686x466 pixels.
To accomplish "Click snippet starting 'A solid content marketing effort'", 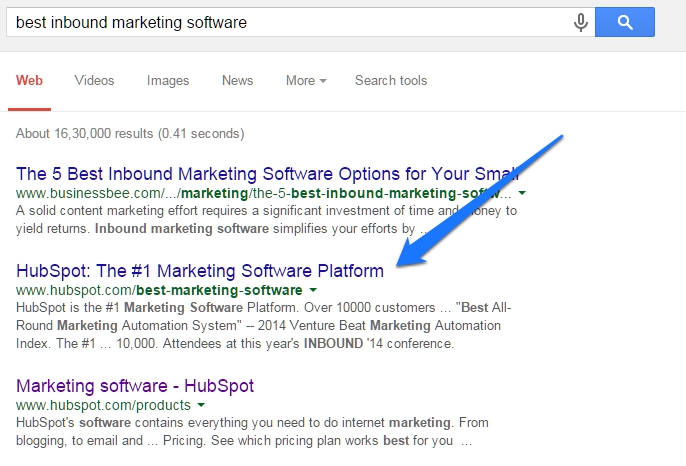I will coord(266,220).
